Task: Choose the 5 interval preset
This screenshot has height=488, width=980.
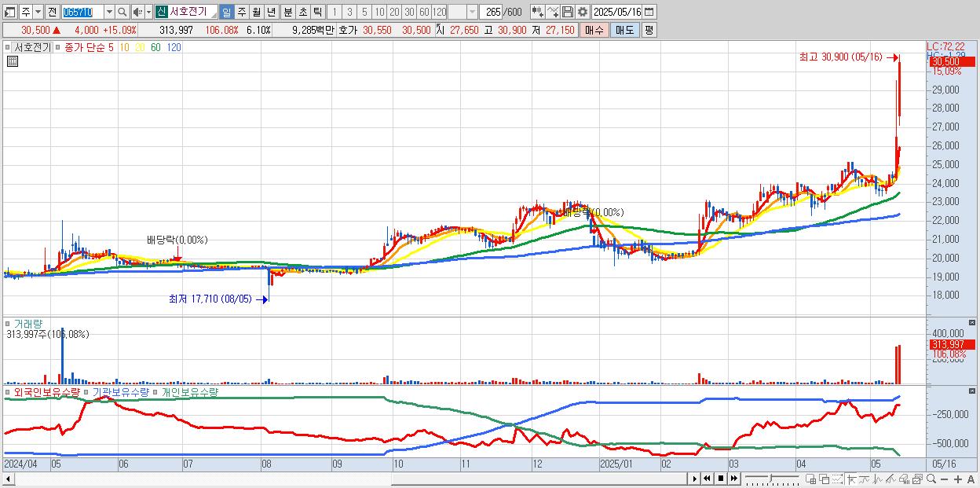Action: [x=364, y=12]
